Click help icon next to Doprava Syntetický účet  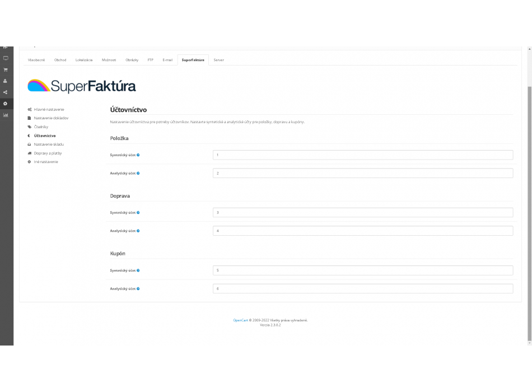138,213
